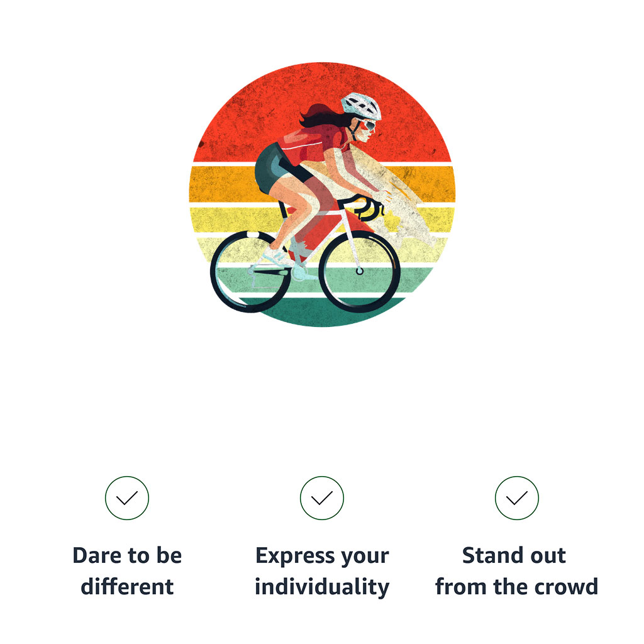Select the checkmark circle above "Express your individuality"
Viewport: 644px width, 644px height.
coord(321,498)
